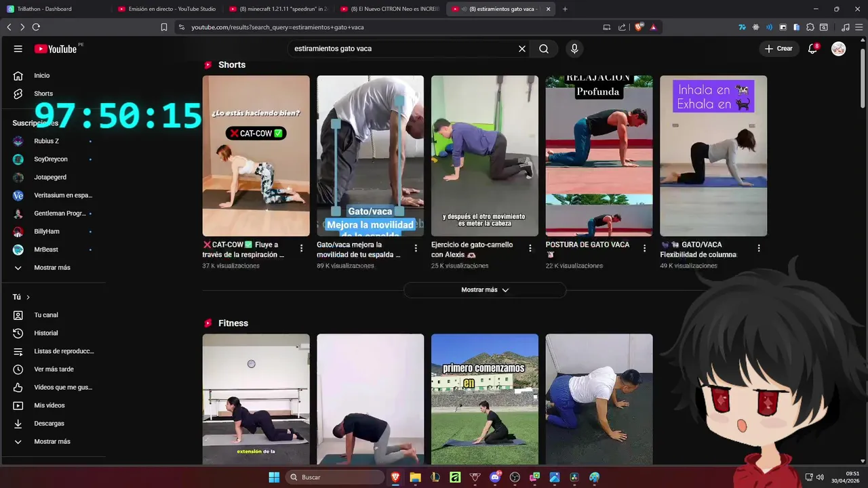This screenshot has width=868, height=488.
Task: Open the CAT-COW Fluye short thumbnail
Action: pyautogui.click(x=256, y=156)
